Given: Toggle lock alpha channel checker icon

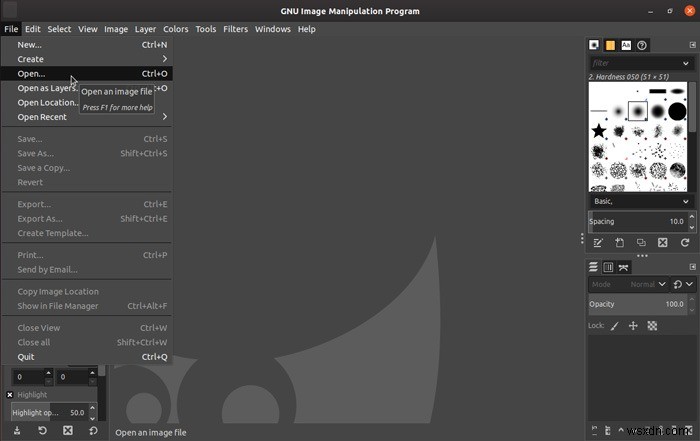Looking at the screenshot, I should click(x=652, y=326).
